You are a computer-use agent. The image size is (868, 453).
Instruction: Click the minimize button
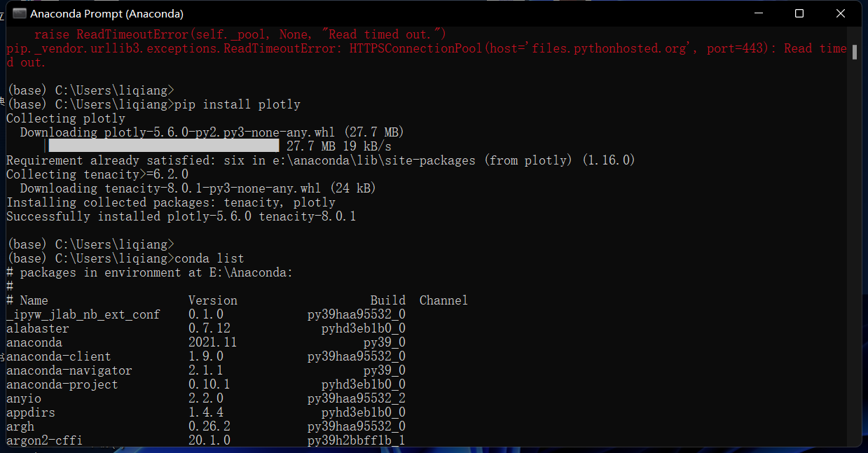(x=759, y=13)
